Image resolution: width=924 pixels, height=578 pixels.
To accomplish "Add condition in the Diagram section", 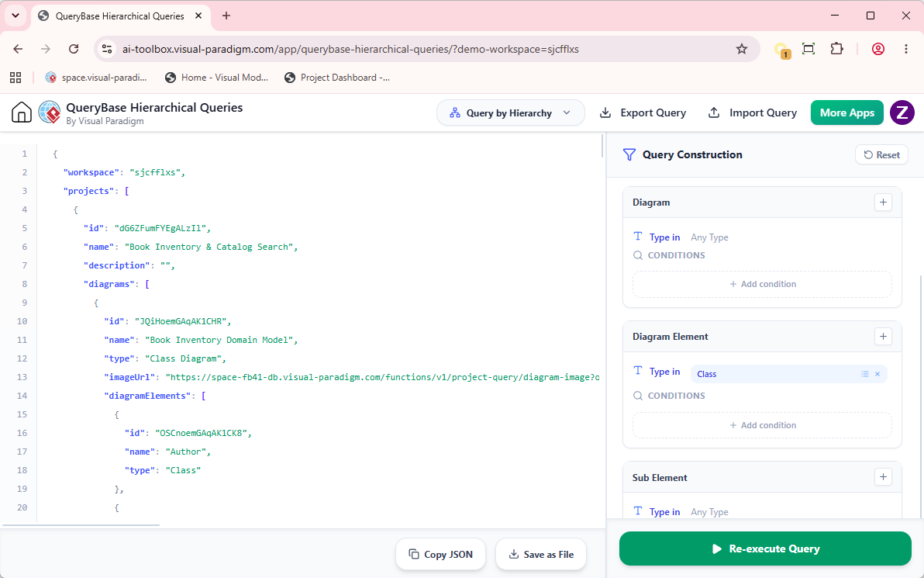I will click(762, 284).
